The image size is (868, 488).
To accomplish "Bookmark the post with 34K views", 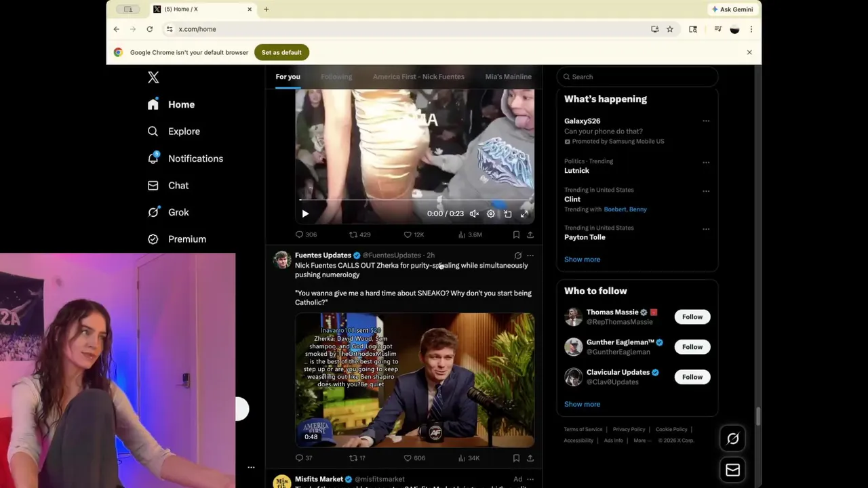I will pos(516,458).
